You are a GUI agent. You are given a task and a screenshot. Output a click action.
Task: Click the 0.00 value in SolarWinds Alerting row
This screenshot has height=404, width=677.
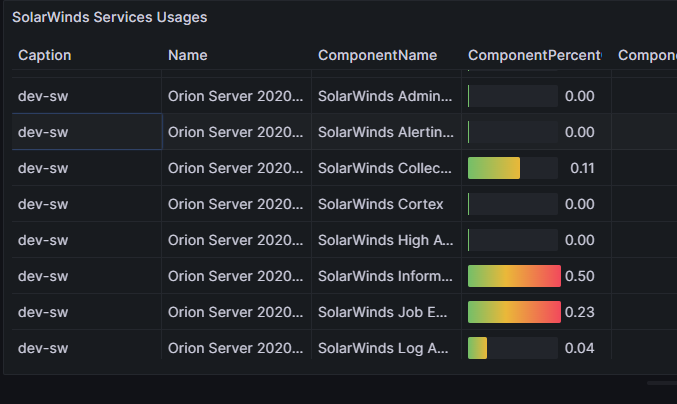[579, 132]
